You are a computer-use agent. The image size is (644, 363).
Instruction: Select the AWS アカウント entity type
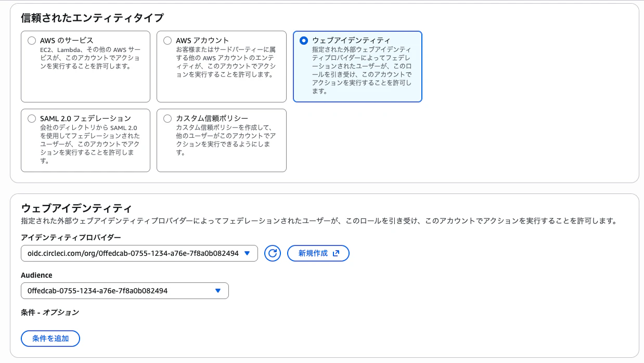pyautogui.click(x=168, y=40)
